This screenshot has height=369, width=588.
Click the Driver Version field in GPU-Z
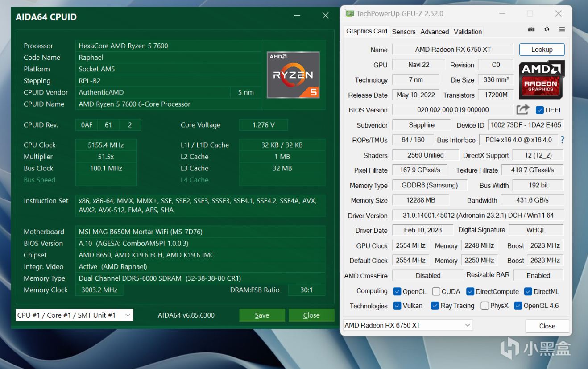point(478,216)
